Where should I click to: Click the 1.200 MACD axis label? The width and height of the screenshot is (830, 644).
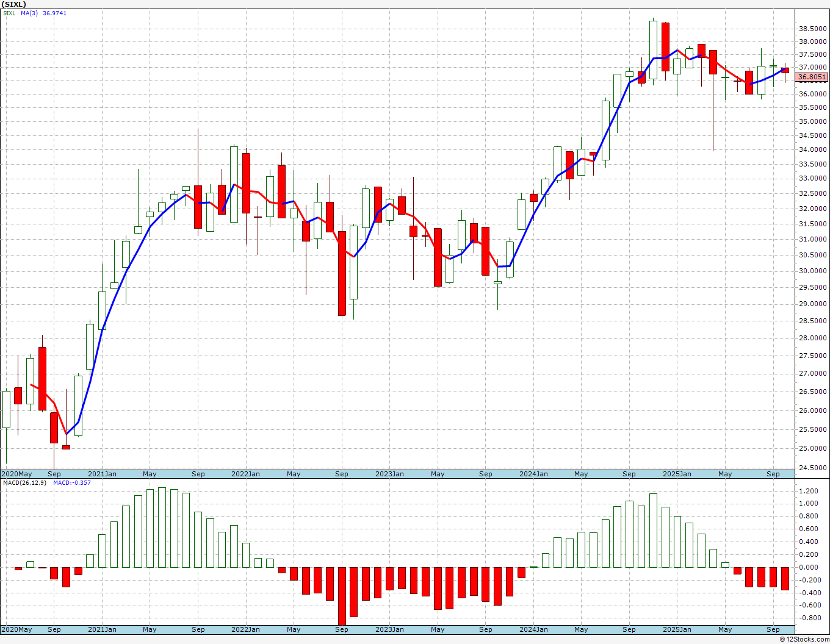(x=808, y=491)
